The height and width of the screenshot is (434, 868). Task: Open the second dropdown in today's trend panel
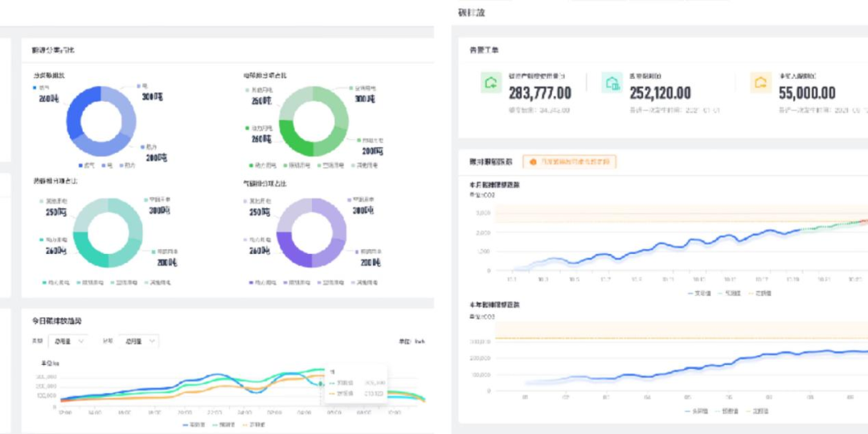coord(141,341)
